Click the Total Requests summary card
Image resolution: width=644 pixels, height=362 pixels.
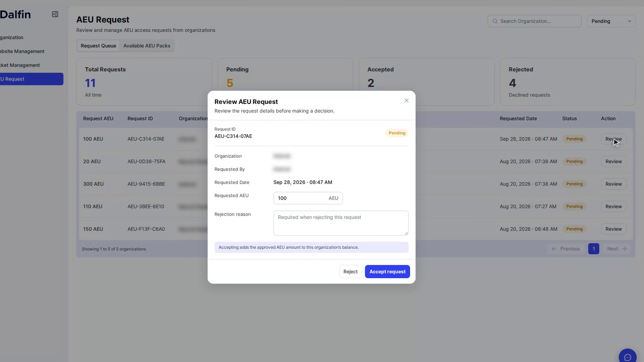click(x=144, y=82)
